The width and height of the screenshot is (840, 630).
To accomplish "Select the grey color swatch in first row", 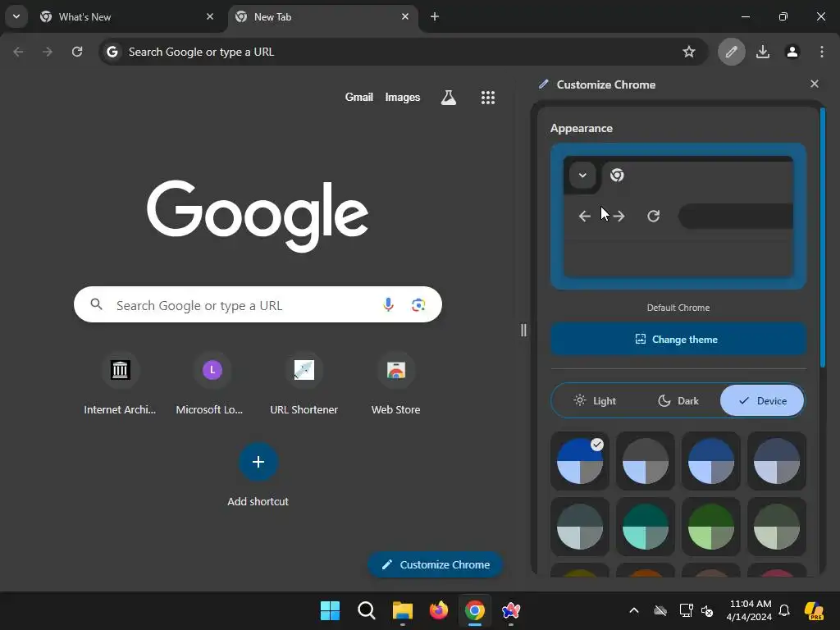I will click(646, 461).
